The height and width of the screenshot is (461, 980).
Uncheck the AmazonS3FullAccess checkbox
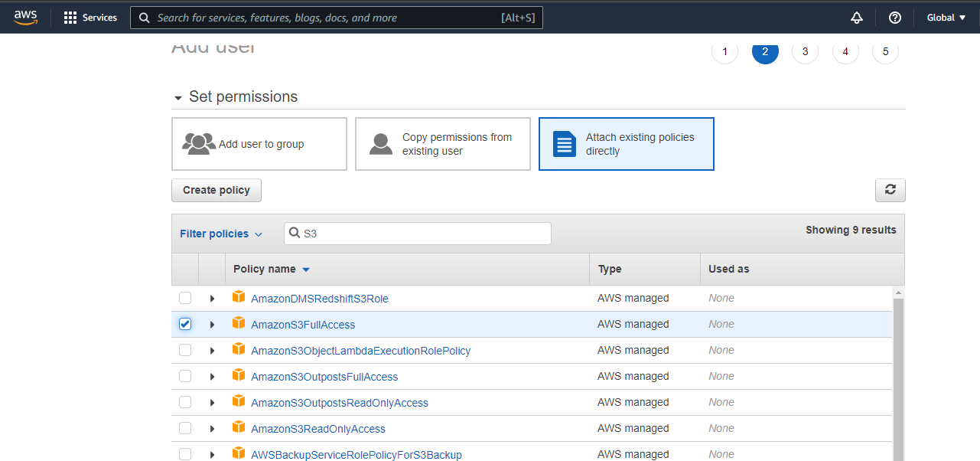(185, 324)
